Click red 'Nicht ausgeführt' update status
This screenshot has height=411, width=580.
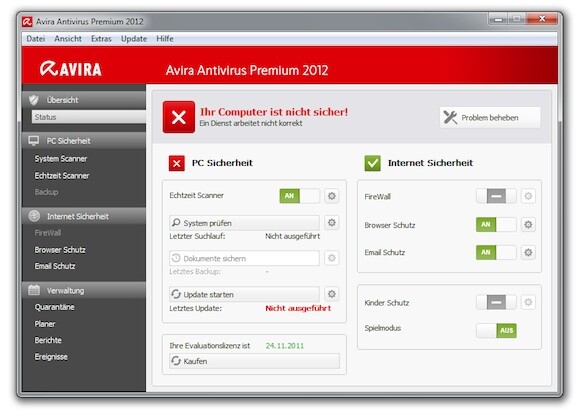click(x=298, y=308)
